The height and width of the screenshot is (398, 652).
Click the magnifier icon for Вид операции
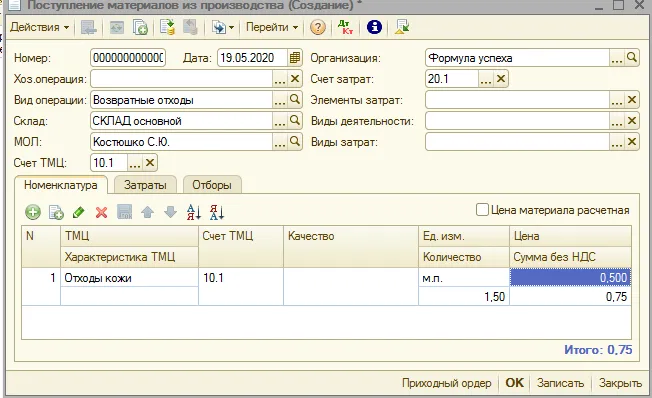pos(295,100)
